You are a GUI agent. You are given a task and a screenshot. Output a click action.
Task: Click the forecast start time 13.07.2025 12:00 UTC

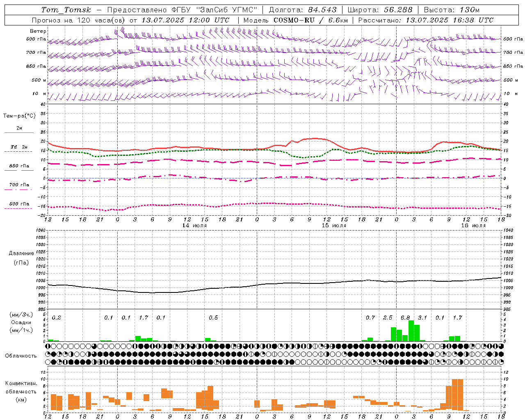(185, 20)
